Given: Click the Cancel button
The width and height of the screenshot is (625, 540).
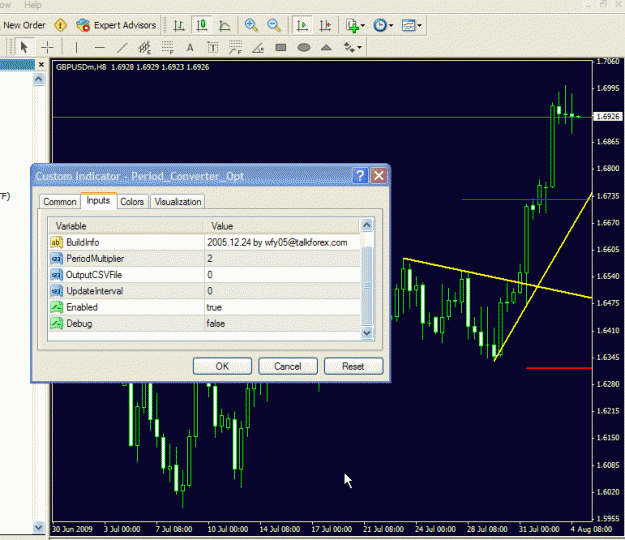Looking at the screenshot, I should pos(288,366).
